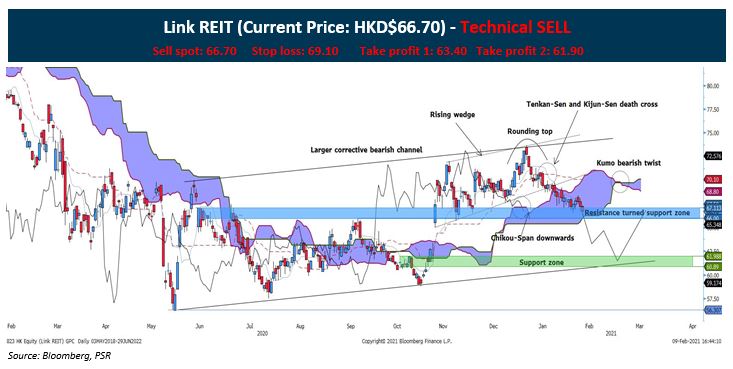This screenshot has width=733, height=369.
Task: Select the 'Stop loss: 69.10' text
Action: [x=295, y=51]
